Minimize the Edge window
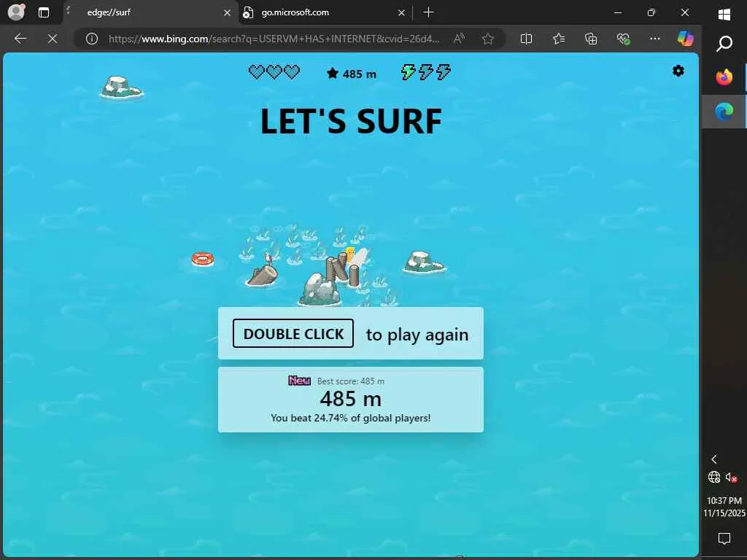This screenshot has height=560, width=747. 618,13
